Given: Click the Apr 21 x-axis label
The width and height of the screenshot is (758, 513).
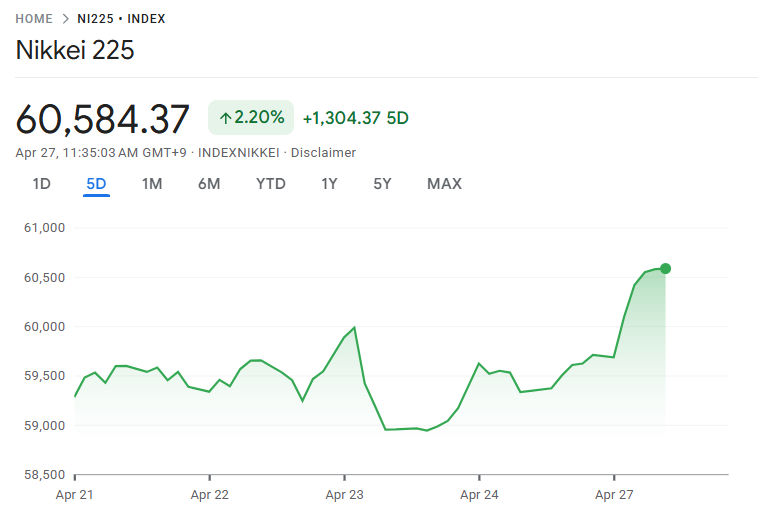Looking at the screenshot, I should coord(74,495).
